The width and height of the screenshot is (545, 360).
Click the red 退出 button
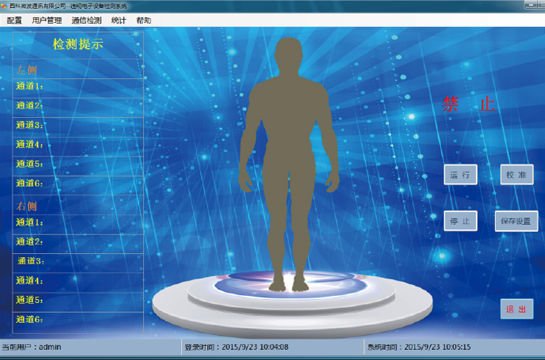[517, 309]
